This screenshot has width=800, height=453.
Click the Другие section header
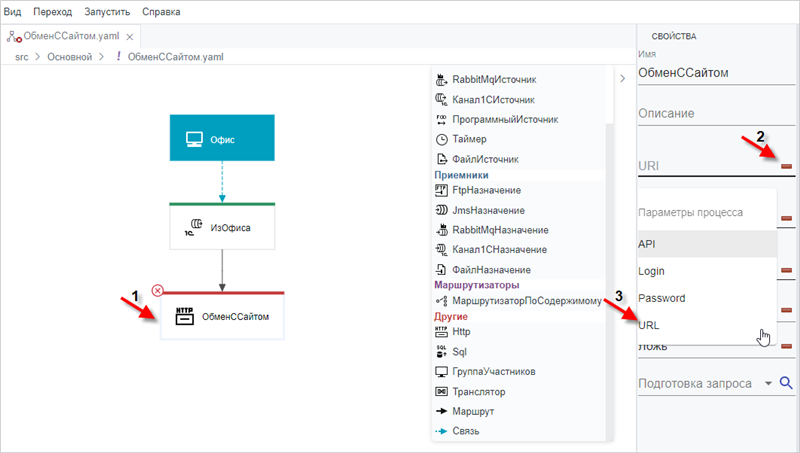click(451, 316)
